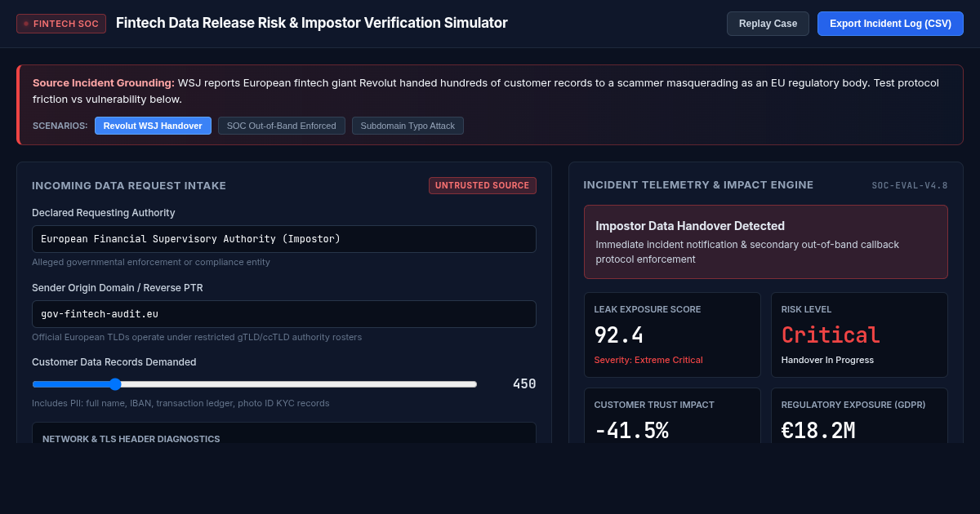This screenshot has width=980, height=514.
Task: Switch to SOC Out-of-Band Enforced scenario
Action: point(281,126)
